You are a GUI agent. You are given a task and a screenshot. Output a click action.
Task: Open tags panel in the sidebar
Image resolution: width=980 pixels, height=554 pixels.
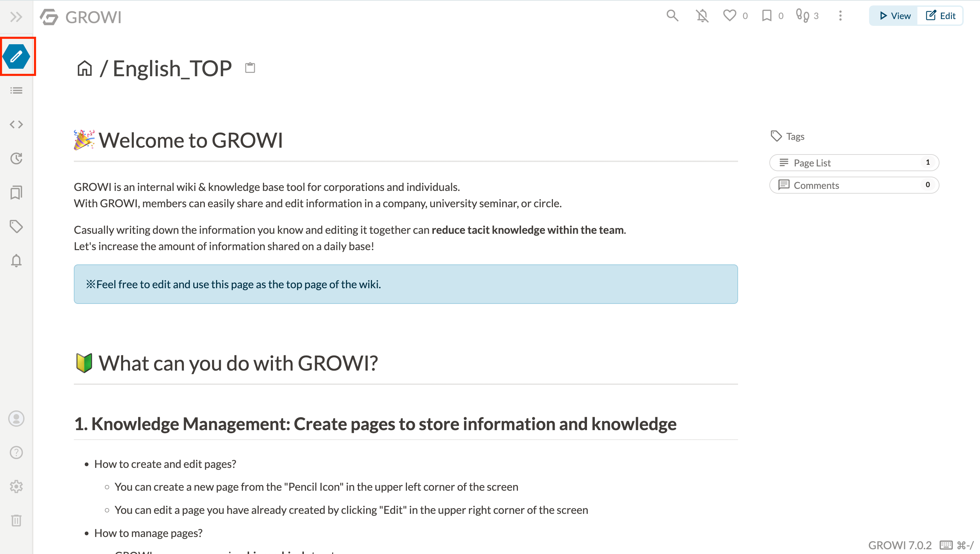point(16,226)
